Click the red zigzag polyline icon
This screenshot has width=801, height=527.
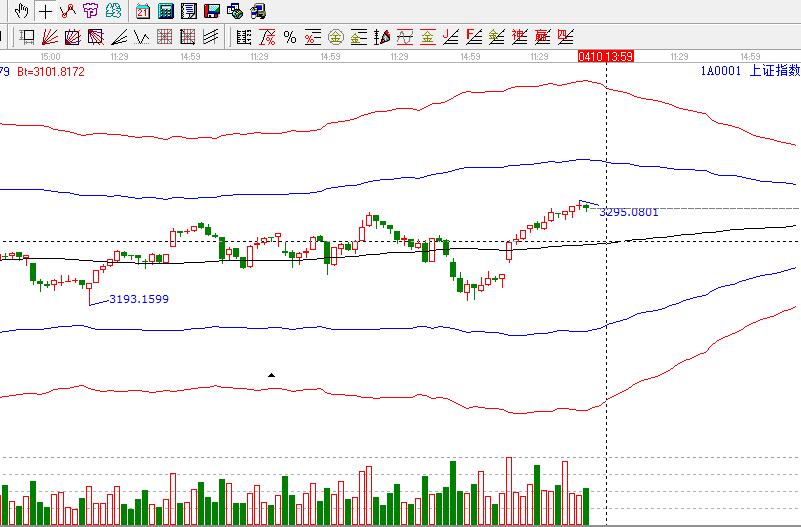(x=68, y=12)
